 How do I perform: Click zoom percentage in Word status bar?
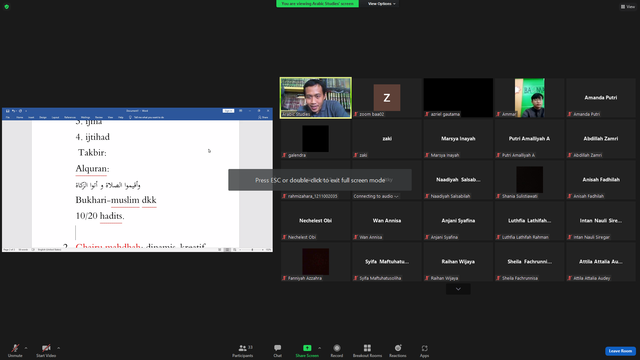point(268,249)
